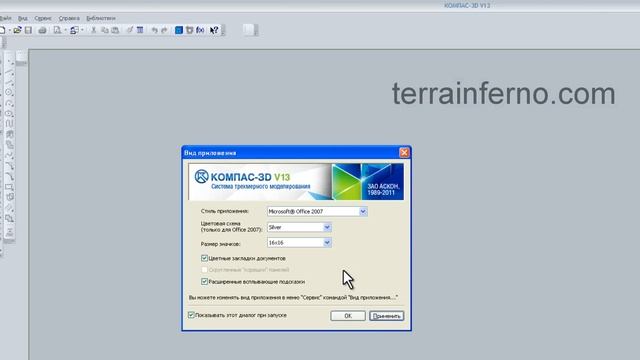Open the blue library manager icon
The image size is (640, 360).
point(179,30)
